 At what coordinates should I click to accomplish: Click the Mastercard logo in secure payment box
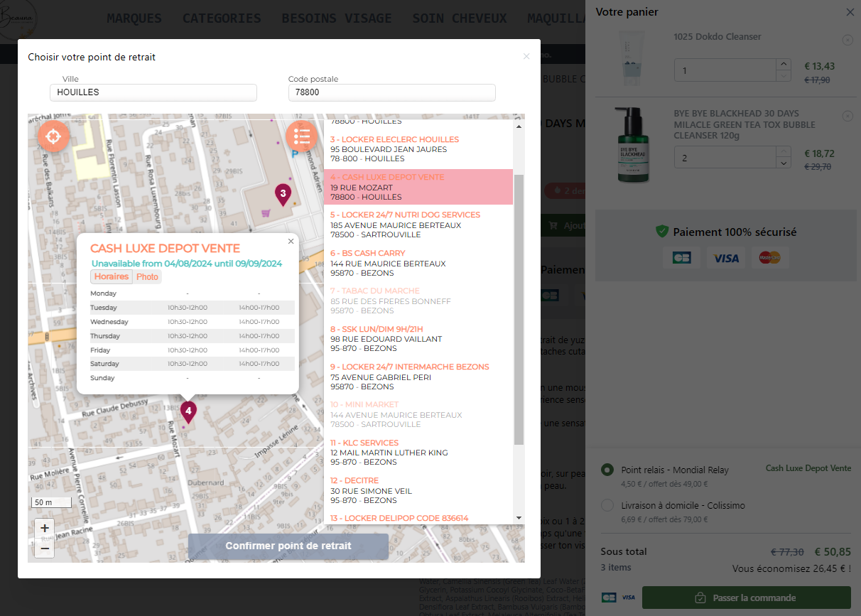coord(769,258)
